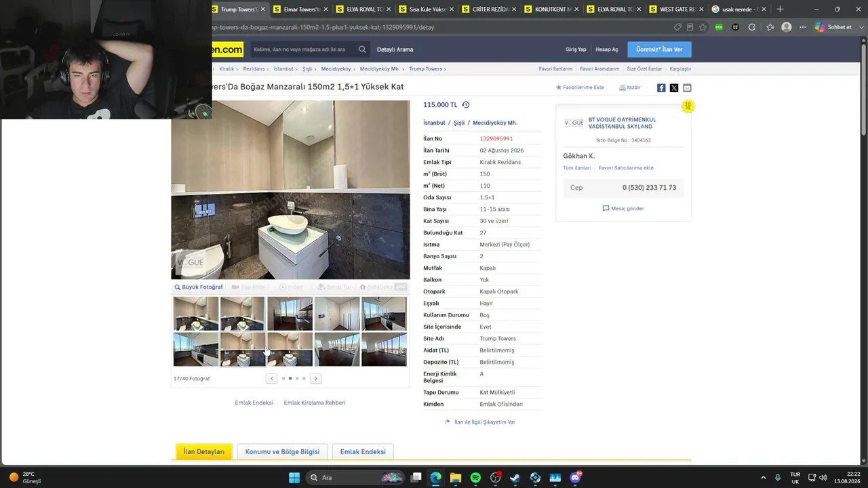The image size is (868, 488).
Task: Close the usak nerede browser tab
Action: coord(764,9)
